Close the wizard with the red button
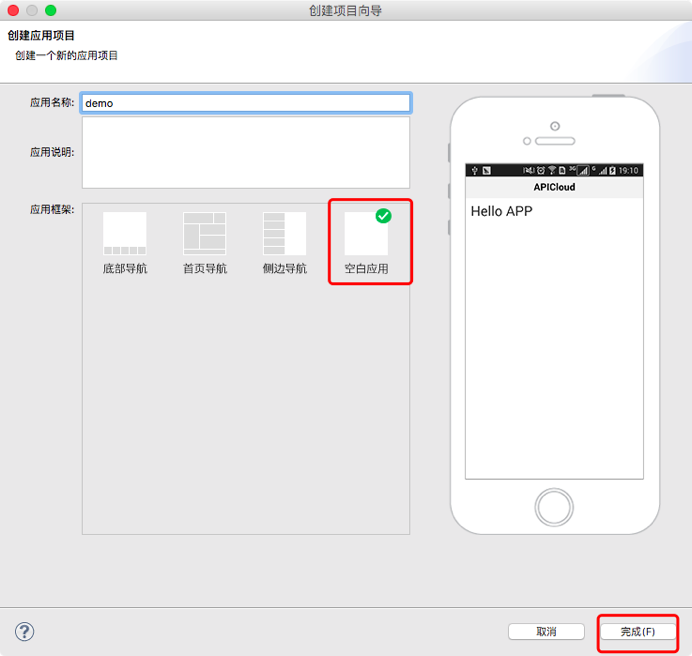 point(14,11)
